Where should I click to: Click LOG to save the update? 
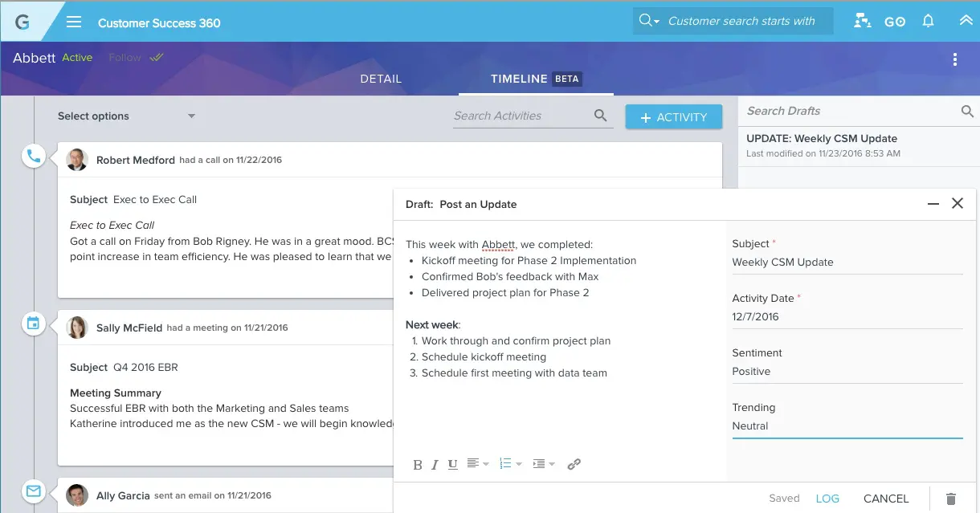pyautogui.click(x=827, y=499)
